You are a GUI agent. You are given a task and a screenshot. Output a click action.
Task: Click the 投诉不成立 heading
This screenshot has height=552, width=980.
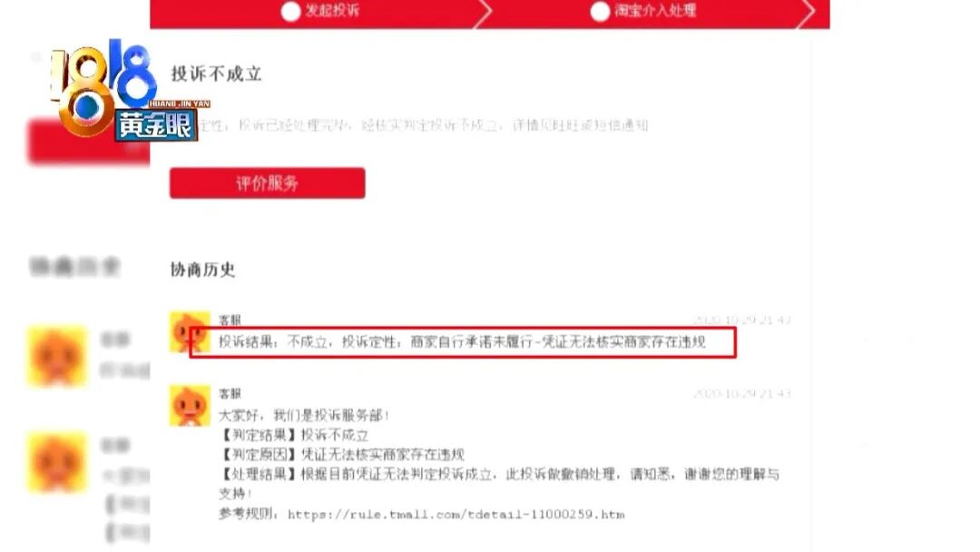(x=216, y=74)
